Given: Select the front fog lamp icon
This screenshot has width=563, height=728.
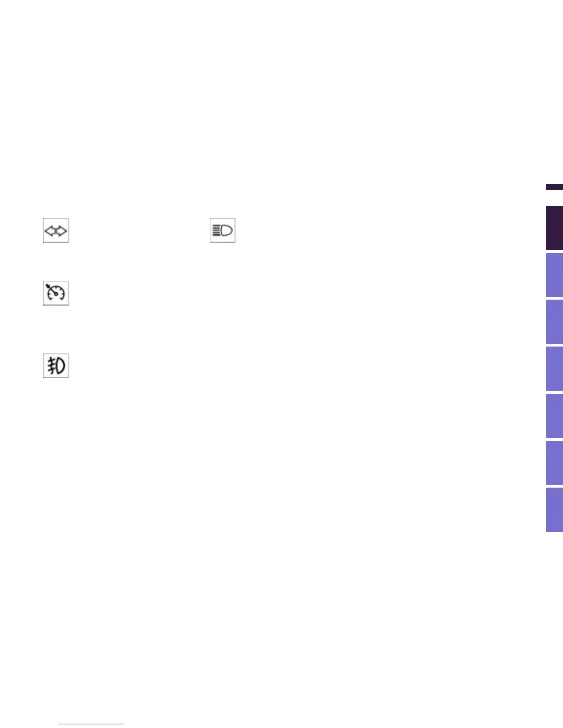Looking at the screenshot, I should click(56, 366).
